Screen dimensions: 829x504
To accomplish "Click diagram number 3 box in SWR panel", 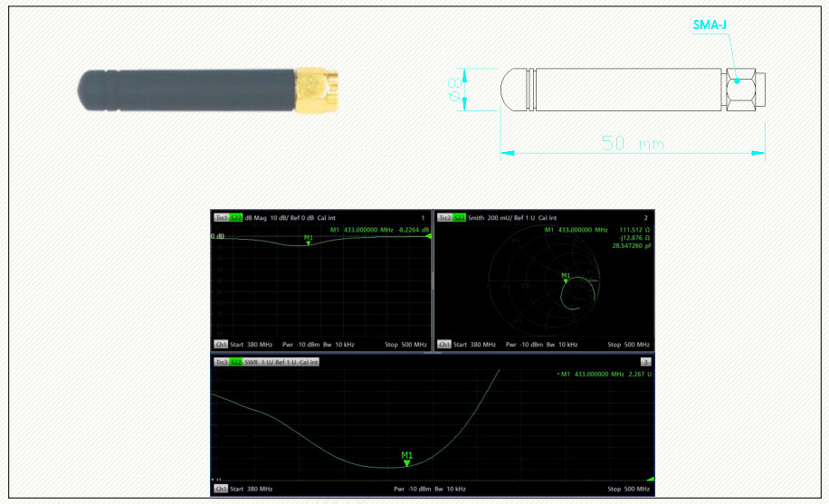I will coord(645,362).
